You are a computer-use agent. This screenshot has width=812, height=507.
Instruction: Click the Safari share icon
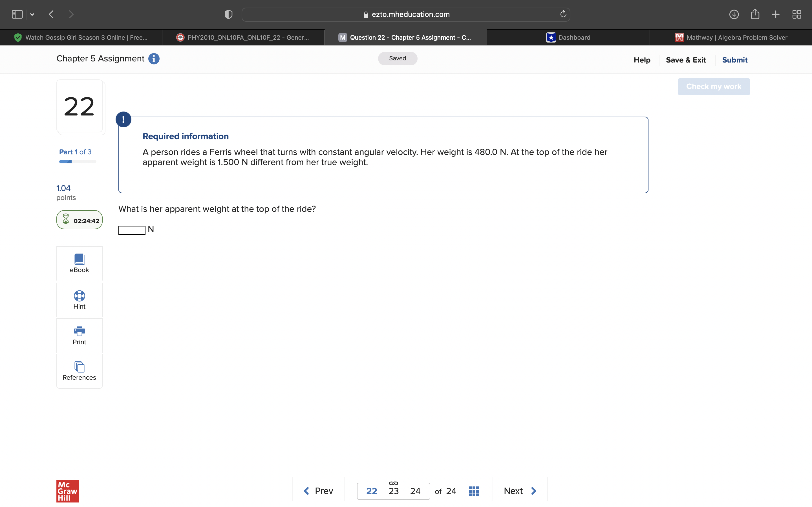[755, 14]
